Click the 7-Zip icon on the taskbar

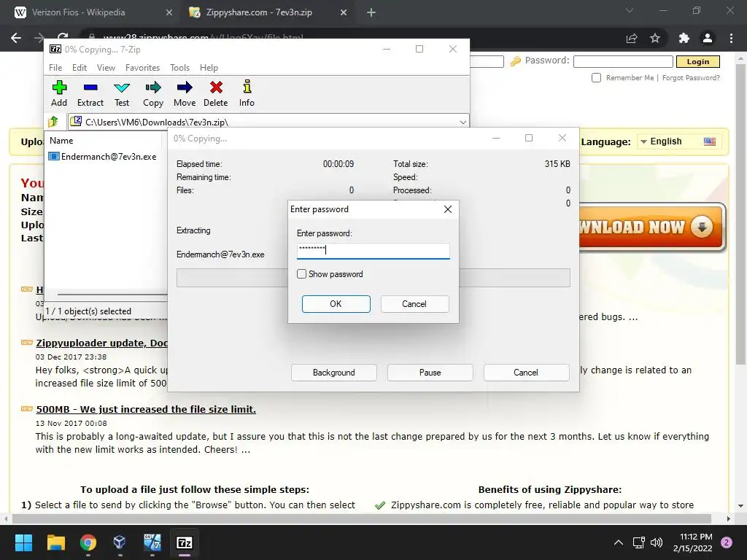185,542
